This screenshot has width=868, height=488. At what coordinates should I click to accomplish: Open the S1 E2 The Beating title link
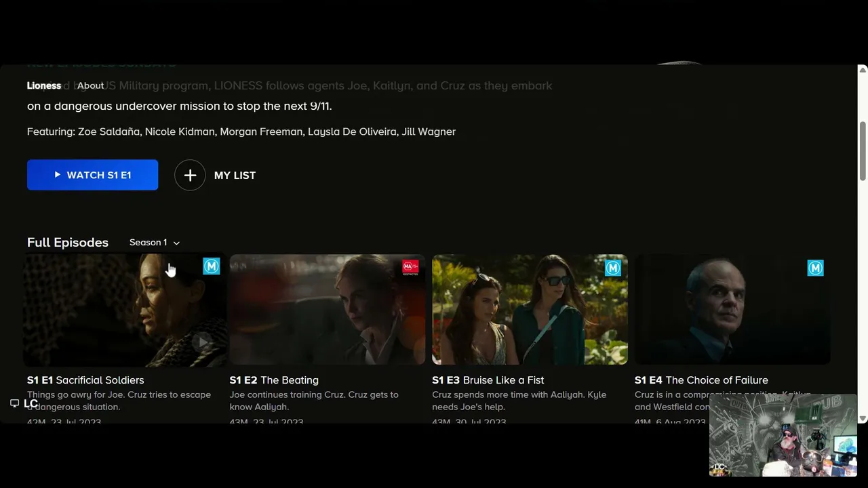click(x=274, y=380)
